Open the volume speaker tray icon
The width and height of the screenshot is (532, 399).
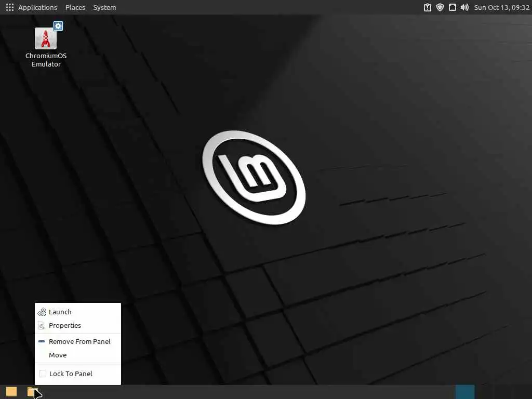[464, 7]
